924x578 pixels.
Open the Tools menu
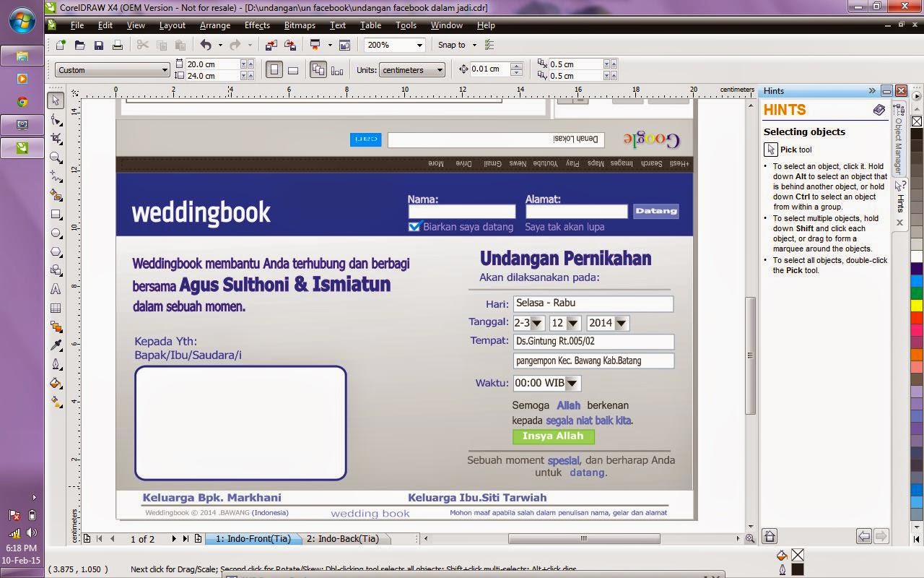tap(406, 25)
